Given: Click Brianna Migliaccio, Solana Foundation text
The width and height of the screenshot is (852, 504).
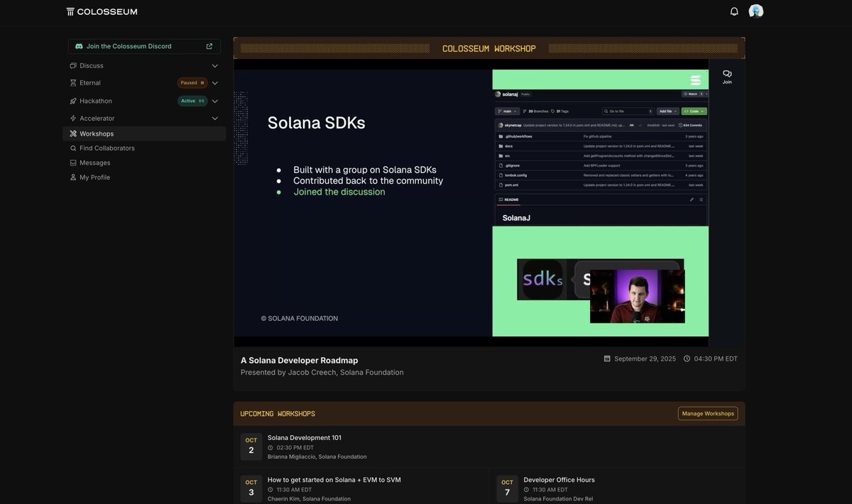Looking at the screenshot, I should click(317, 456).
